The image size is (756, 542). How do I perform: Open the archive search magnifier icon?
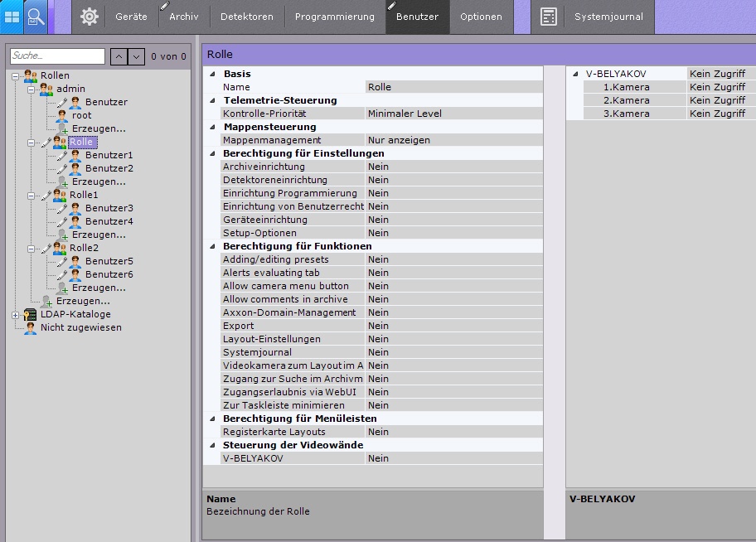pyautogui.click(x=36, y=17)
